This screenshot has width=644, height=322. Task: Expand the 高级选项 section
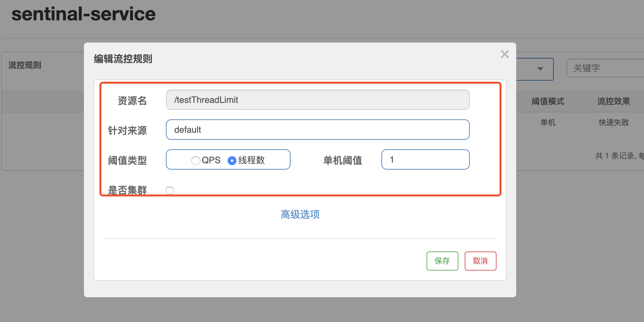pos(300,215)
